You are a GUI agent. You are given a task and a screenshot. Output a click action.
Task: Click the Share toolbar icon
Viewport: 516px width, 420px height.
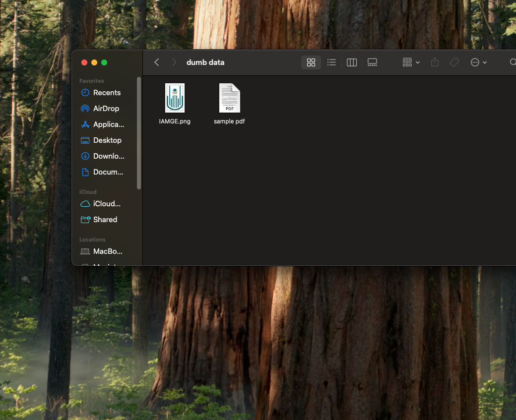435,62
